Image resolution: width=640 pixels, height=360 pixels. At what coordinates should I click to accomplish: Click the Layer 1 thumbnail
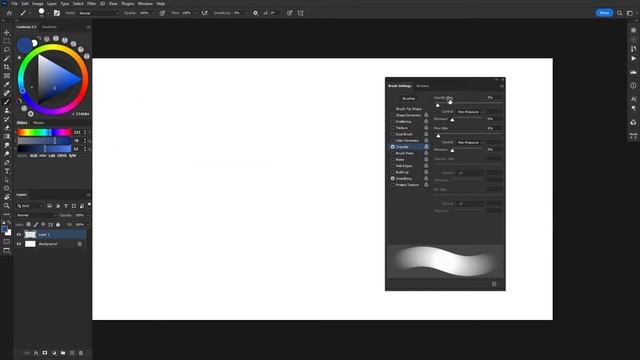(x=30, y=235)
